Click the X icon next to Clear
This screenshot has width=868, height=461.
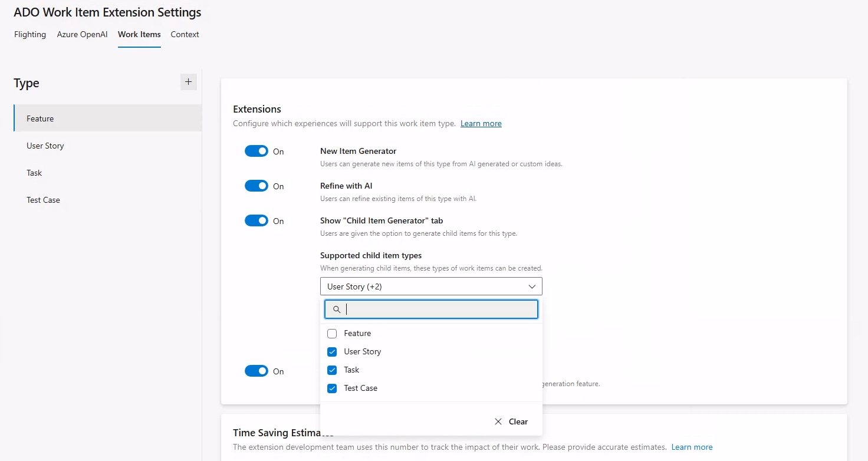499,422
